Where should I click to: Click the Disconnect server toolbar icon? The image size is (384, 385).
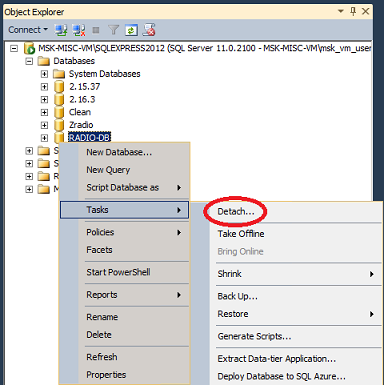pyautogui.click(x=79, y=30)
